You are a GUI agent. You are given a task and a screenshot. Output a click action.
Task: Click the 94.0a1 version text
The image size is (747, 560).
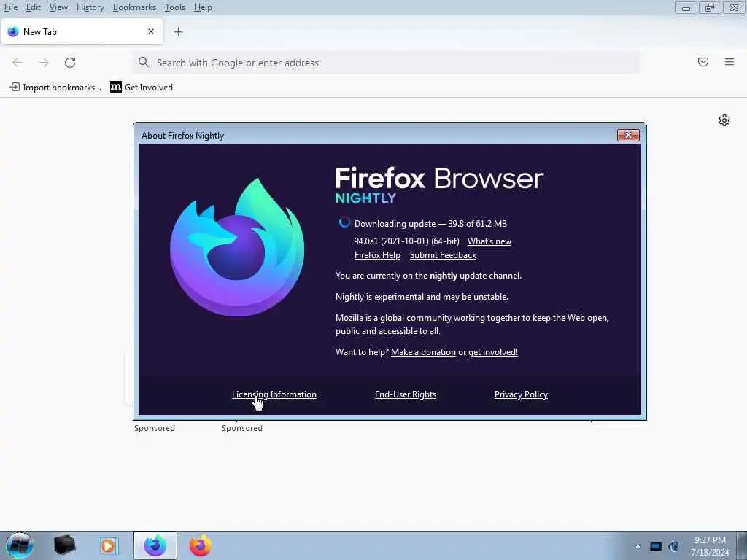[406, 241]
